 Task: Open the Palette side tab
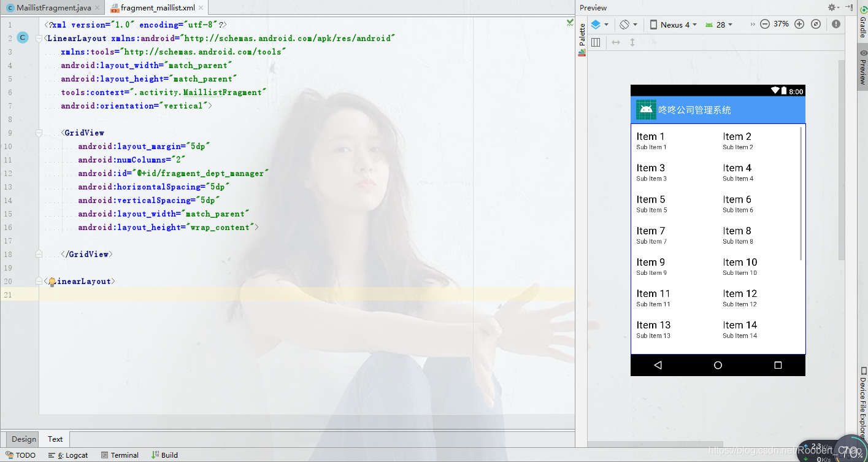pyautogui.click(x=582, y=39)
